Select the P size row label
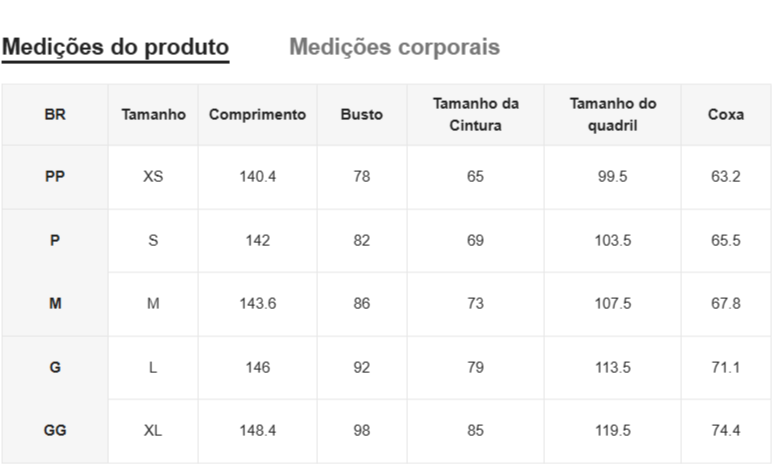 [x=55, y=240]
